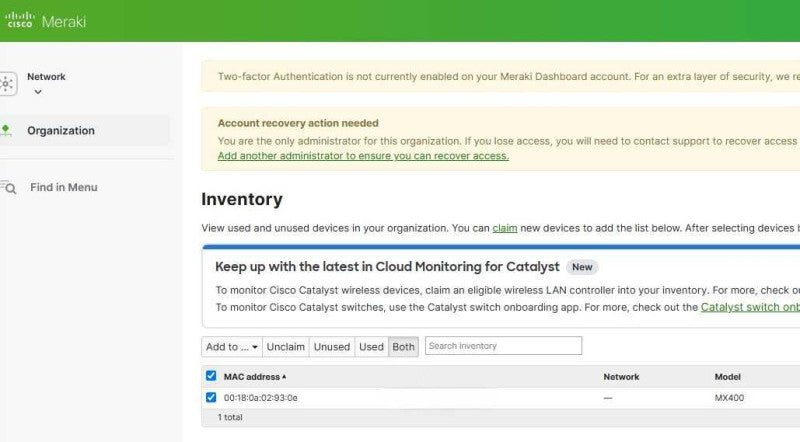Filter inventory by Used
This screenshot has height=442, width=800.
click(371, 347)
